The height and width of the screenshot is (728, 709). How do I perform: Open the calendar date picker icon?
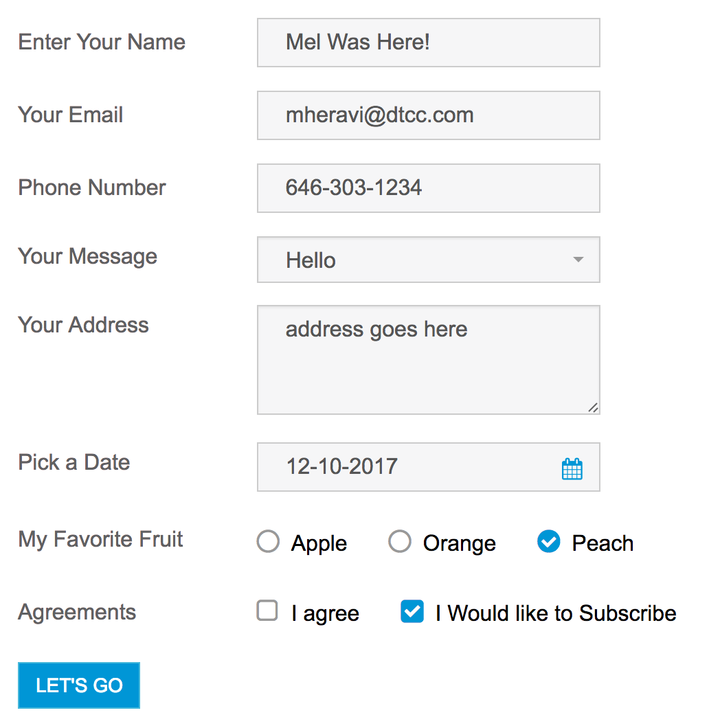tap(572, 468)
